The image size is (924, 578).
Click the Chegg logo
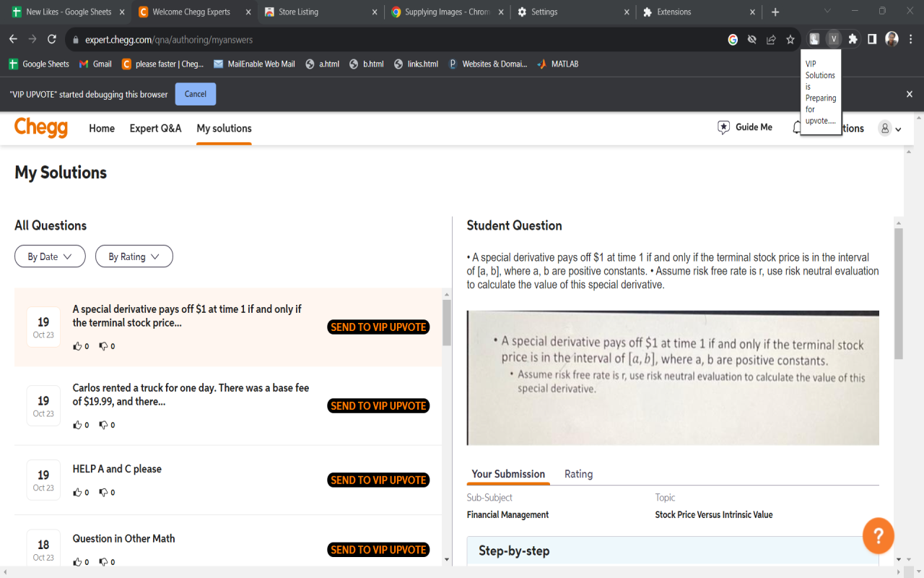(41, 128)
